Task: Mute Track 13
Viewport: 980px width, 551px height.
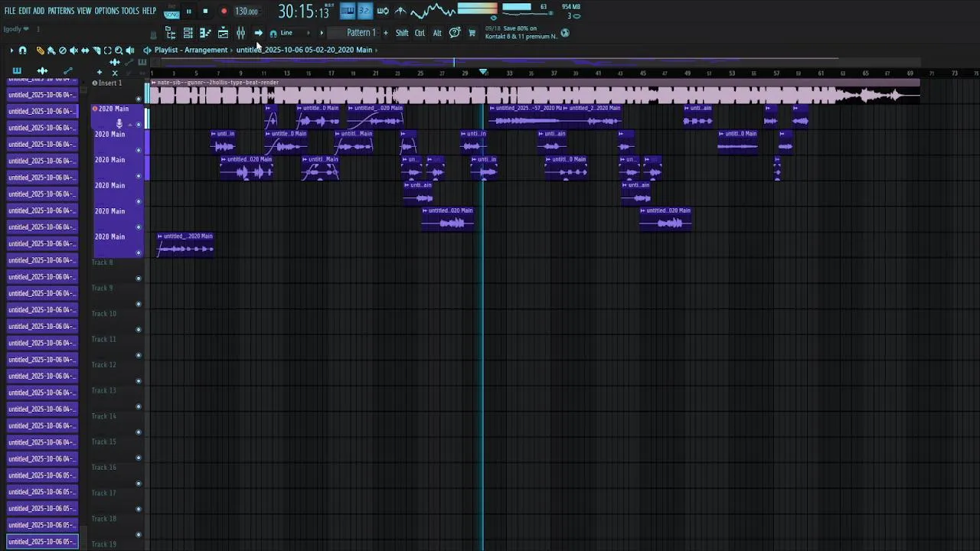Action: click(139, 406)
